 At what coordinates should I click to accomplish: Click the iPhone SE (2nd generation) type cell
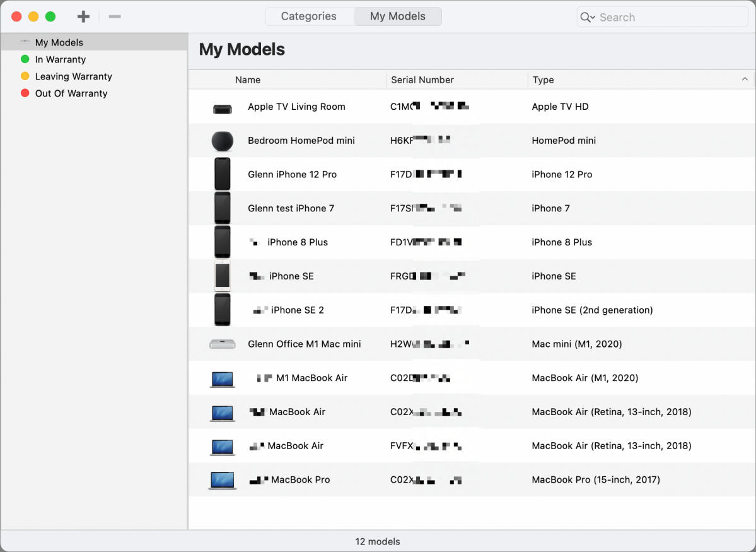pyautogui.click(x=592, y=310)
